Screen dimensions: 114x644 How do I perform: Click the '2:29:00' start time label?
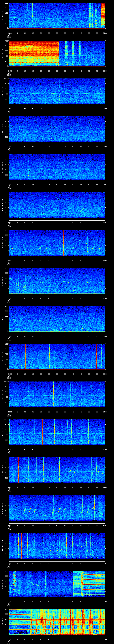9,374
